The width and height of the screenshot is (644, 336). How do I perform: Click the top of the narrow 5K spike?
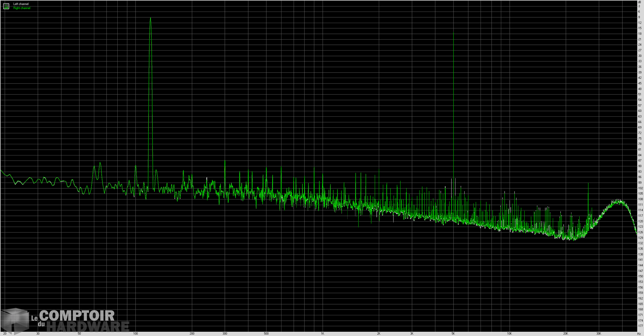click(x=453, y=31)
